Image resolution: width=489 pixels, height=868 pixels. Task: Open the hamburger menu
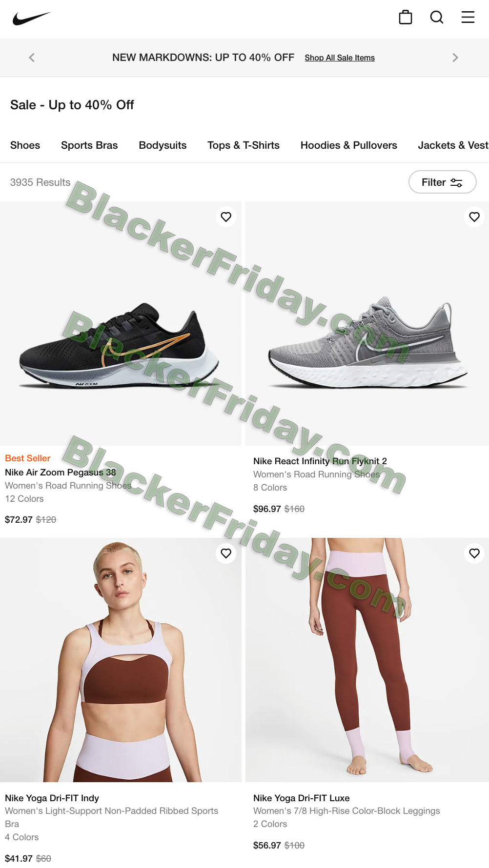coord(468,17)
